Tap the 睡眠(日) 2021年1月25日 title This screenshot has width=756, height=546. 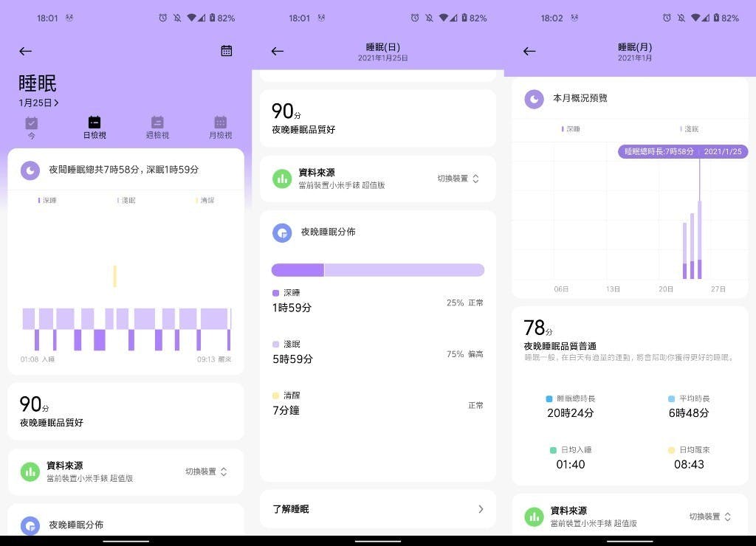tap(383, 52)
